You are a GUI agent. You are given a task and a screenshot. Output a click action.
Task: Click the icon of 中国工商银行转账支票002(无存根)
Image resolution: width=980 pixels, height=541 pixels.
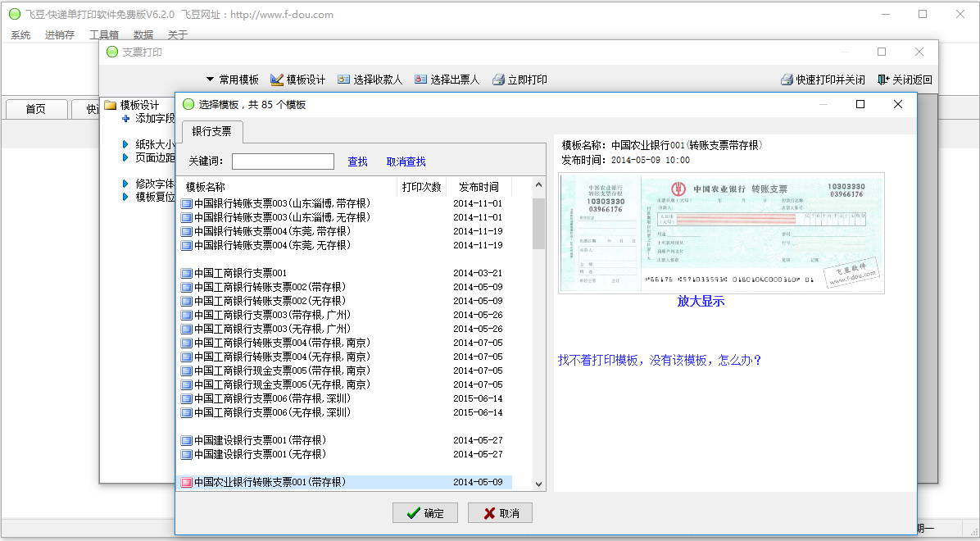(x=186, y=302)
